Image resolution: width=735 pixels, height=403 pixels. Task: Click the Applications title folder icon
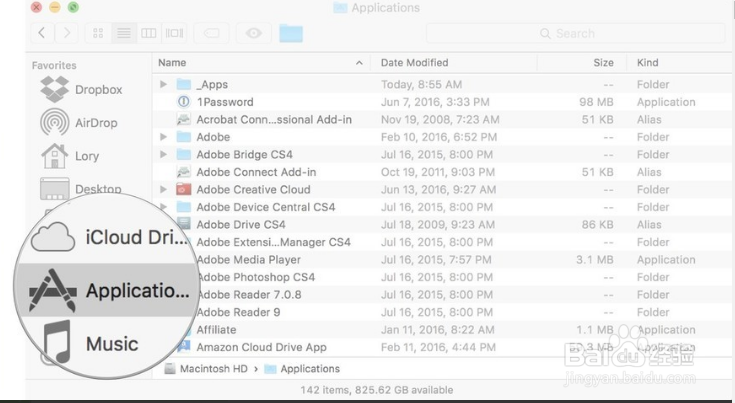(x=340, y=7)
